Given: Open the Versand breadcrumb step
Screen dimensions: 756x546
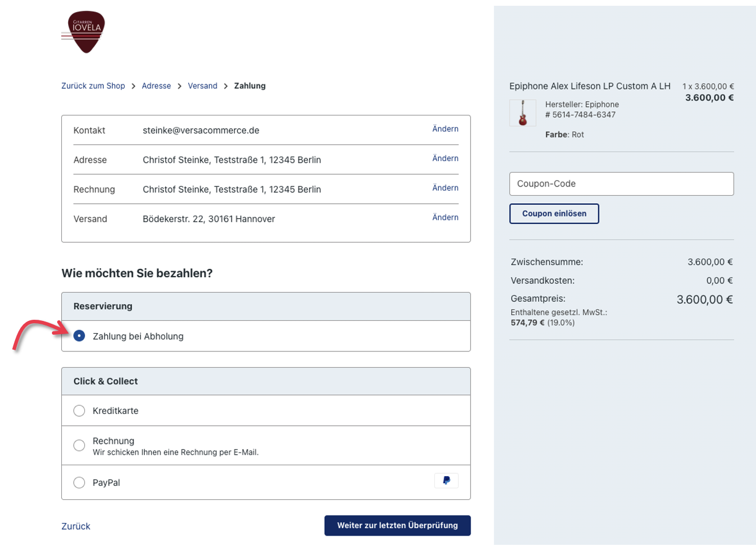Looking at the screenshot, I should (x=202, y=86).
